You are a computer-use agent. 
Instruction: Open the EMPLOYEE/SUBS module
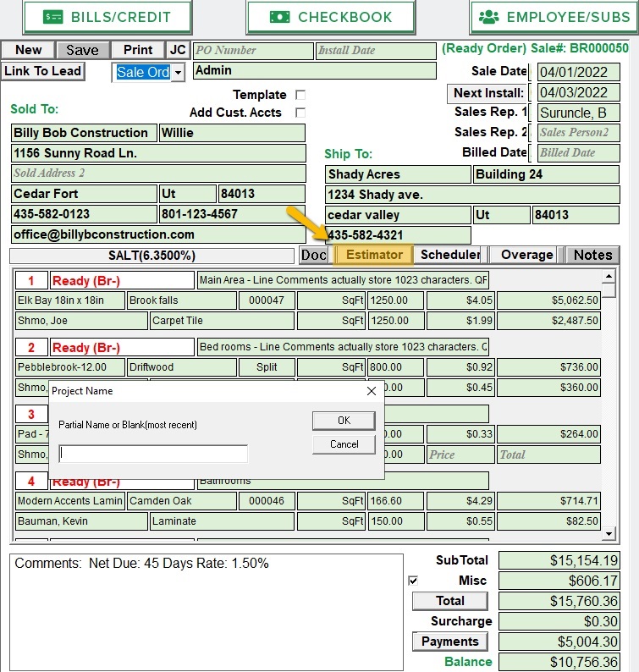click(x=554, y=17)
